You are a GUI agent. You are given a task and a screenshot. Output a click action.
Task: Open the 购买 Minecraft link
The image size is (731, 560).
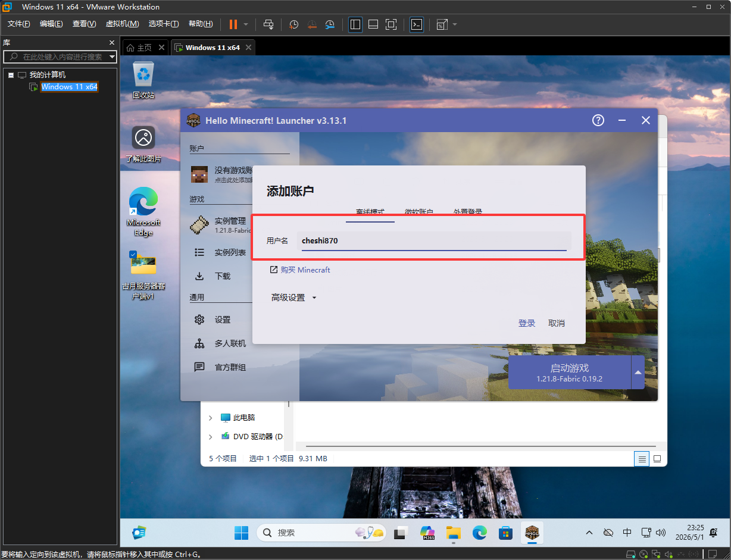click(x=305, y=270)
